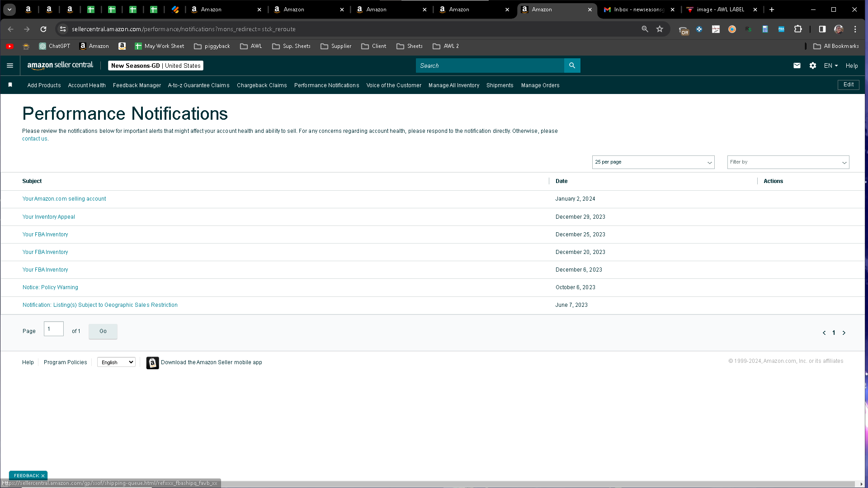Click the Edit button in nav bar

click(849, 84)
